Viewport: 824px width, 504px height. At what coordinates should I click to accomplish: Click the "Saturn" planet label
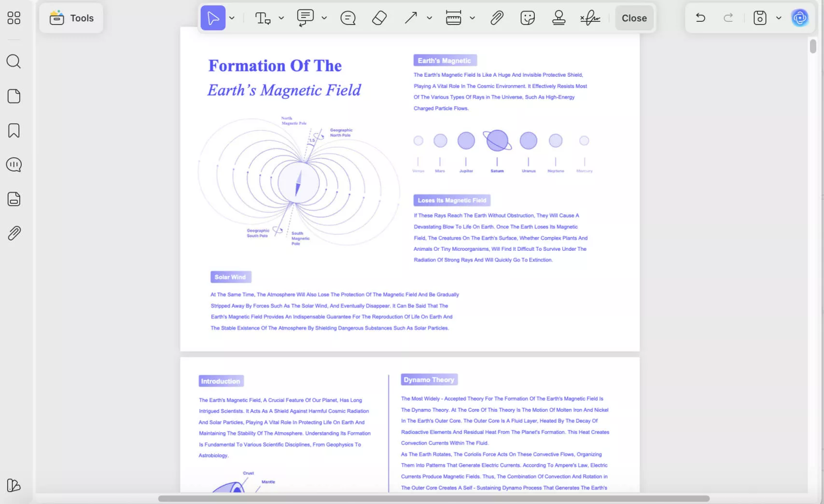(x=497, y=171)
